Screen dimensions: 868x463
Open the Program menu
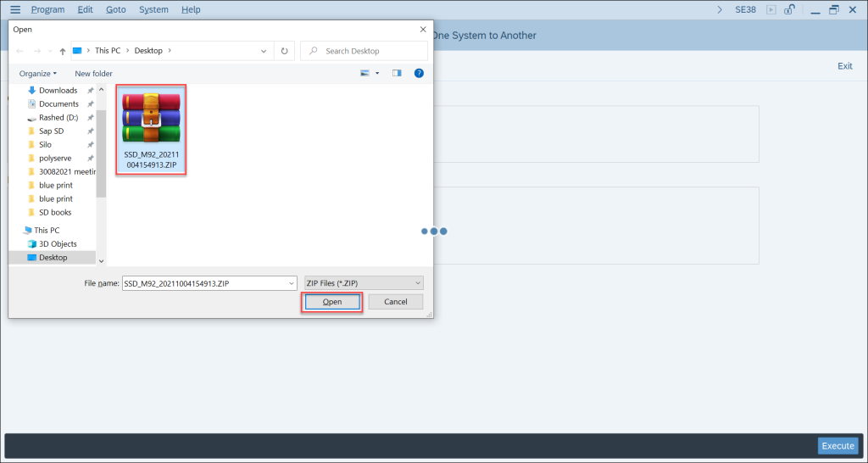click(x=47, y=9)
